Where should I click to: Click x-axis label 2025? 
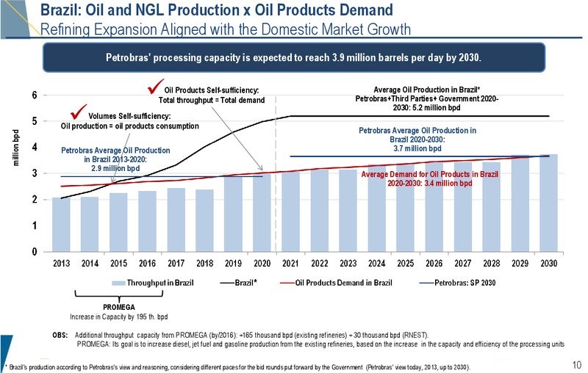[x=406, y=264]
